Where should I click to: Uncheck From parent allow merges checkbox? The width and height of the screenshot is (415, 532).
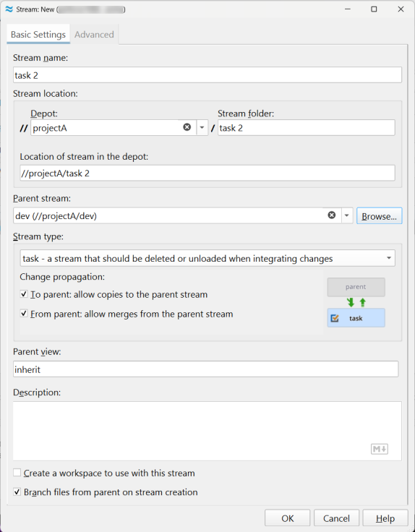pyautogui.click(x=24, y=314)
